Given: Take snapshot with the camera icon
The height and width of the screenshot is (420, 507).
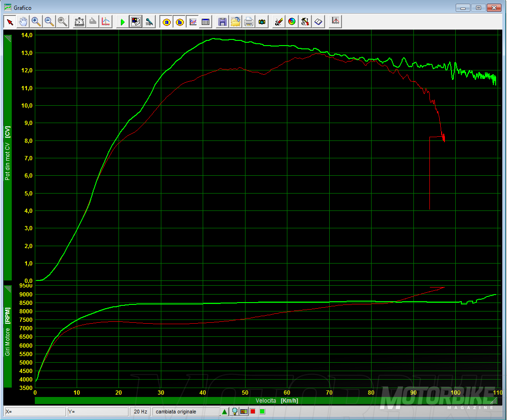Looking at the screenshot, I should click(262, 22).
